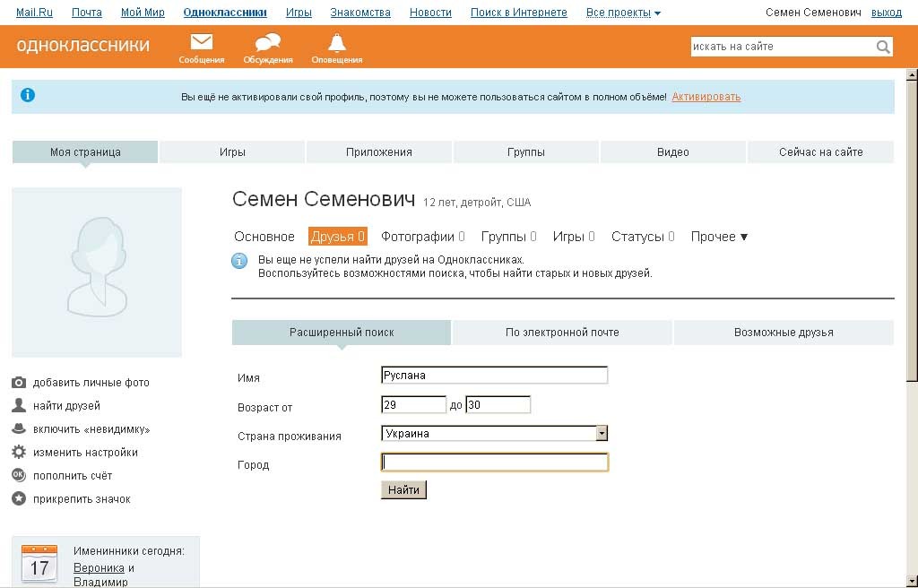918x588 pixels.
Task: Click the прикрепить значок link
Action: [x=82, y=499]
